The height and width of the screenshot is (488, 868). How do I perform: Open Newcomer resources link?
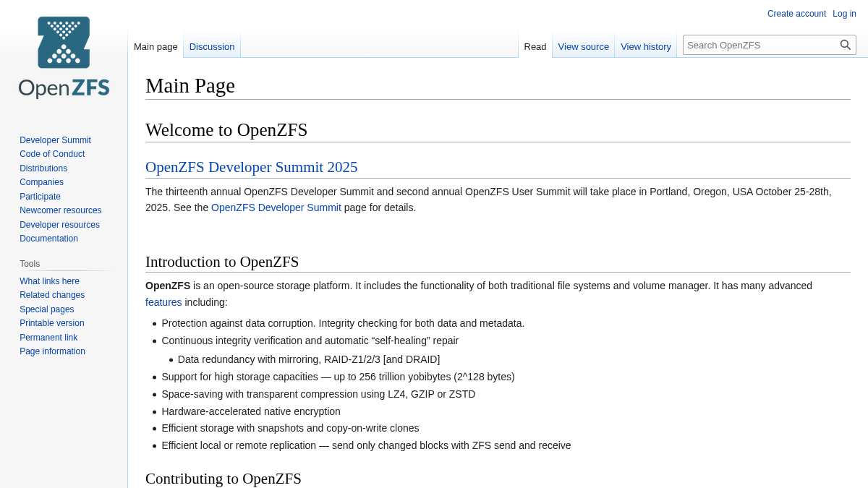(x=61, y=210)
